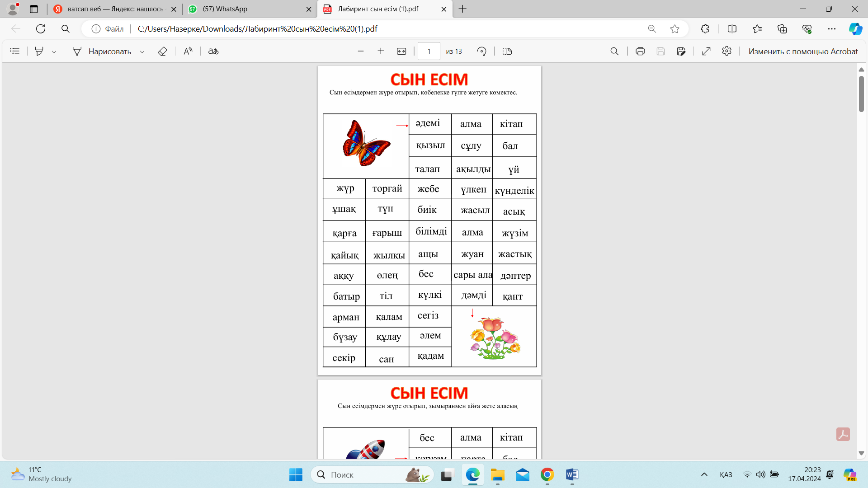The height and width of the screenshot is (488, 868).
Task: Click the taskbar Поиск search box
Action: pyautogui.click(x=373, y=474)
